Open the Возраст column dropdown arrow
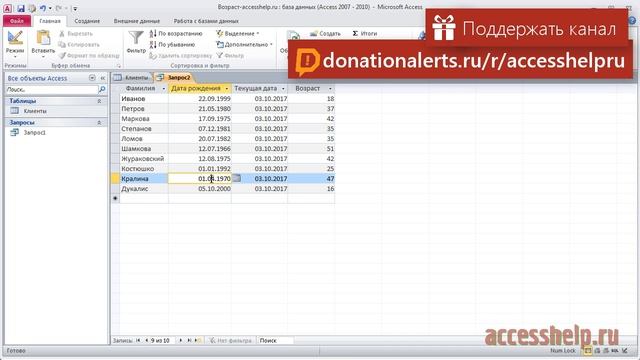The width and height of the screenshot is (640, 360). coord(330,89)
